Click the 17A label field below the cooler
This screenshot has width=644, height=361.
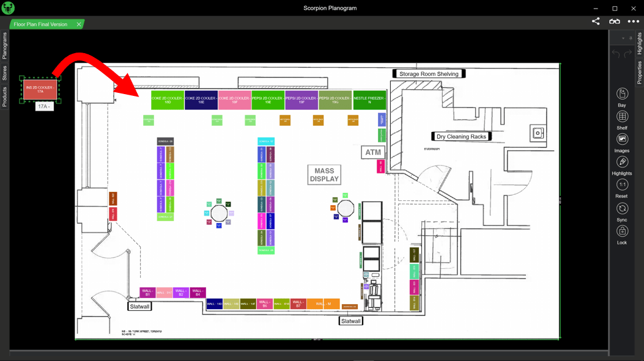pyautogui.click(x=43, y=106)
